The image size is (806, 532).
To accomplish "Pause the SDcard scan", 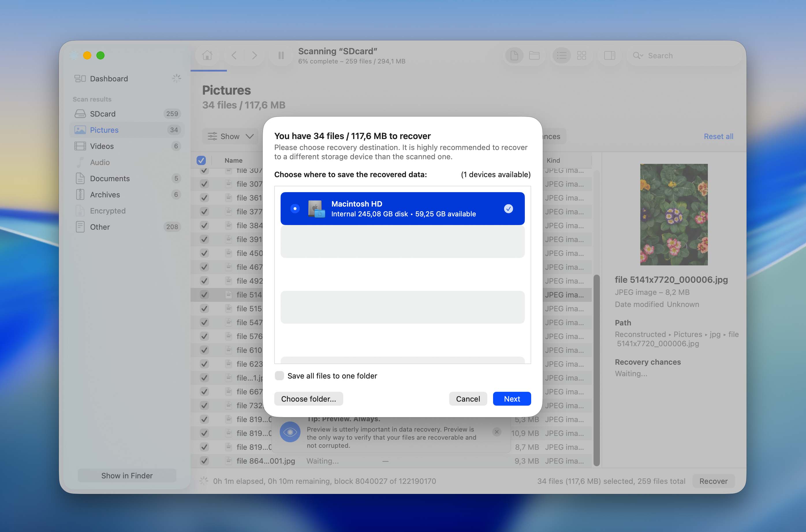I will 281,55.
